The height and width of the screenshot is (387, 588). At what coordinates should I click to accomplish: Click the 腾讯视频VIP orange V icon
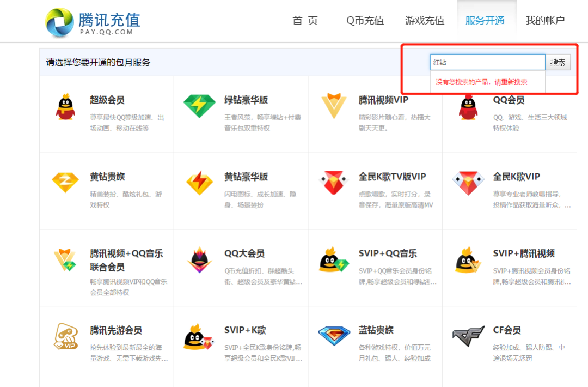click(334, 106)
